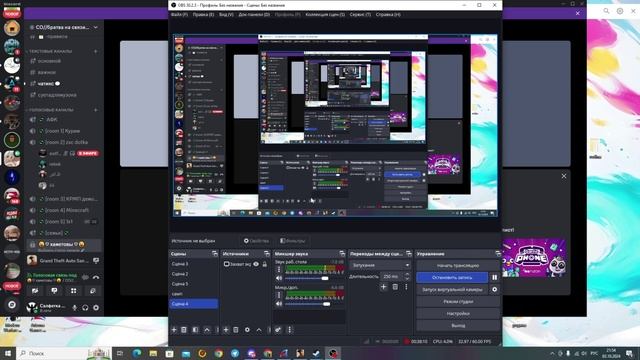Expand Discord server name dropdown

(96, 27)
